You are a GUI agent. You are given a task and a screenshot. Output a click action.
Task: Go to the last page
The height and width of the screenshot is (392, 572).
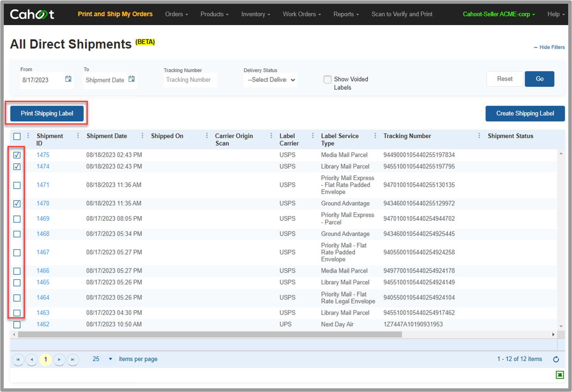point(73,360)
